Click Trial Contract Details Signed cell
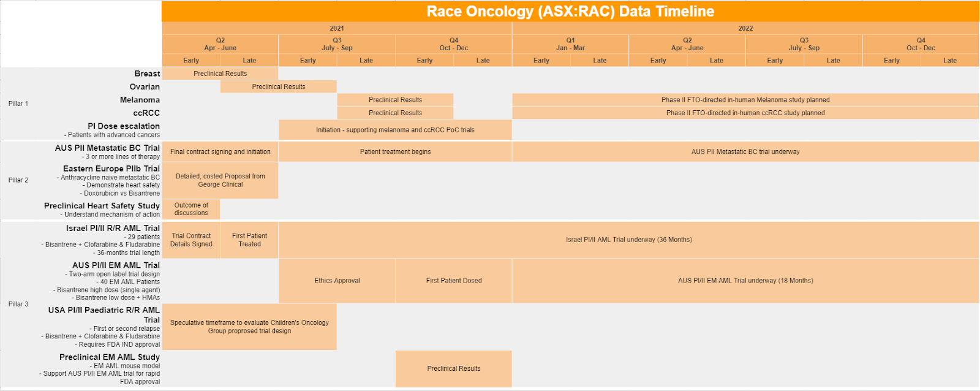The height and width of the screenshot is (391, 980). coord(191,240)
